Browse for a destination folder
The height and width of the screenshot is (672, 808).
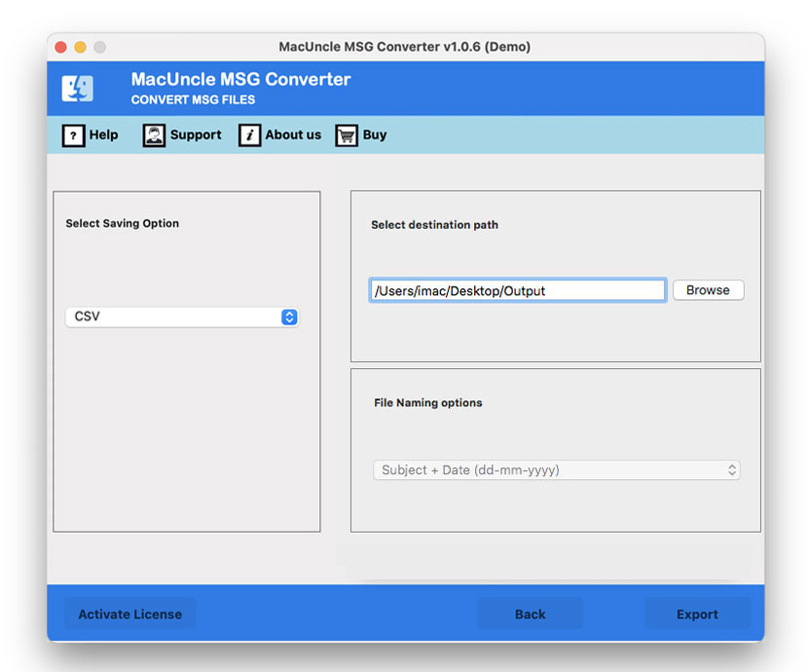click(x=708, y=289)
